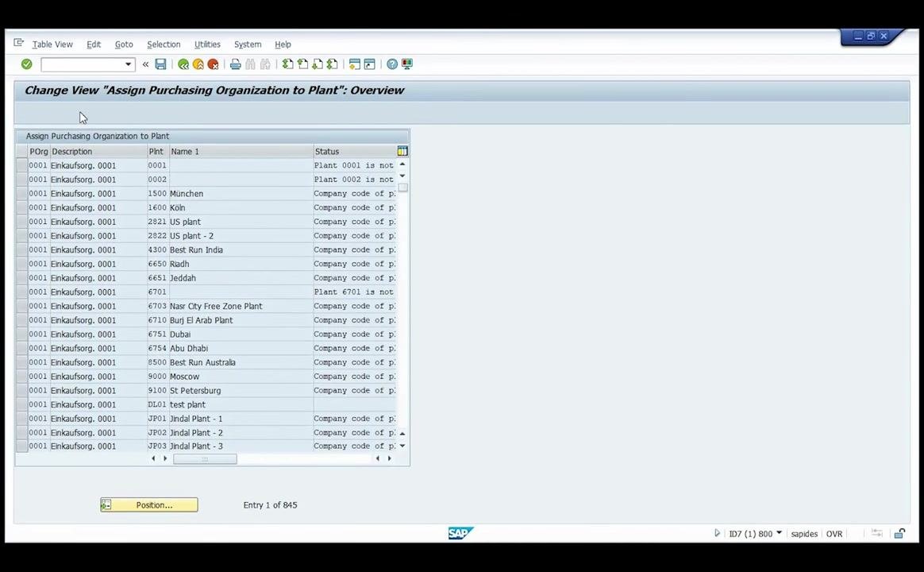Click the status bar lock icon

pyautogui.click(x=899, y=533)
